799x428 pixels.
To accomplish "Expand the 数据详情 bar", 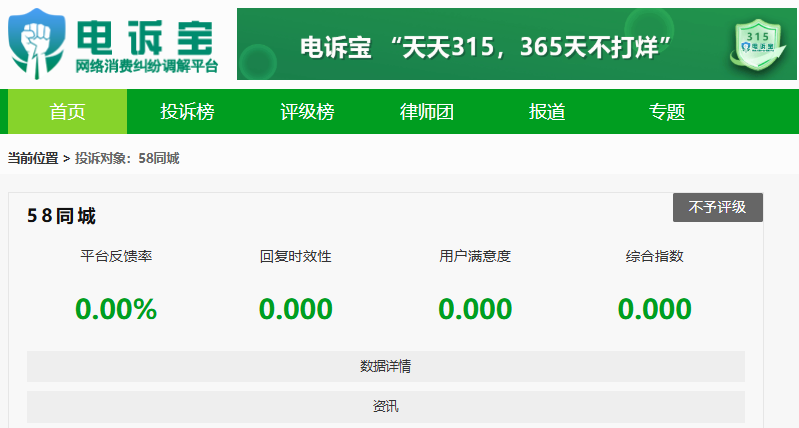I will [386, 366].
